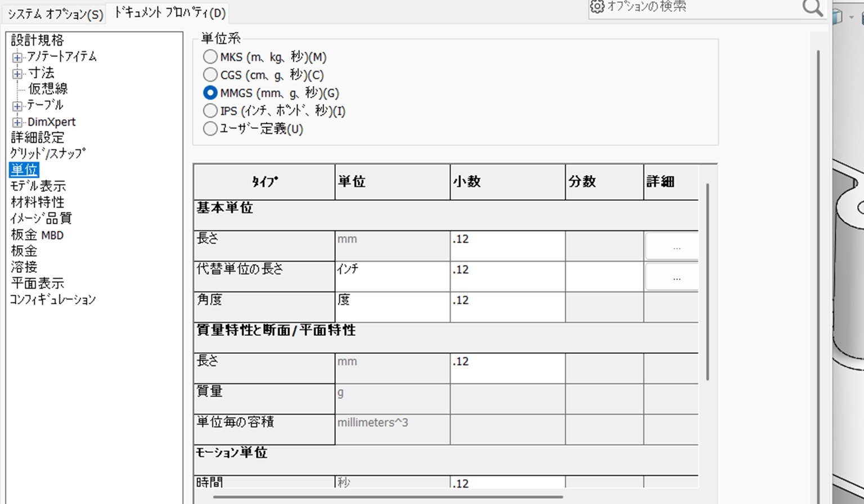The height and width of the screenshot is (504, 864).
Task: Expand the DimXpert tree node
Action: [x=17, y=122]
